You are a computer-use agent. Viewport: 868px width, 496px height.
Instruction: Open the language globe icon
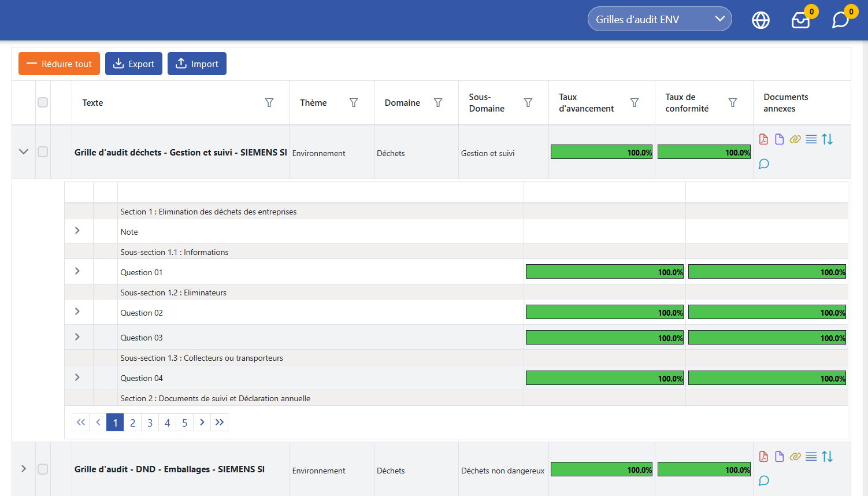click(761, 20)
